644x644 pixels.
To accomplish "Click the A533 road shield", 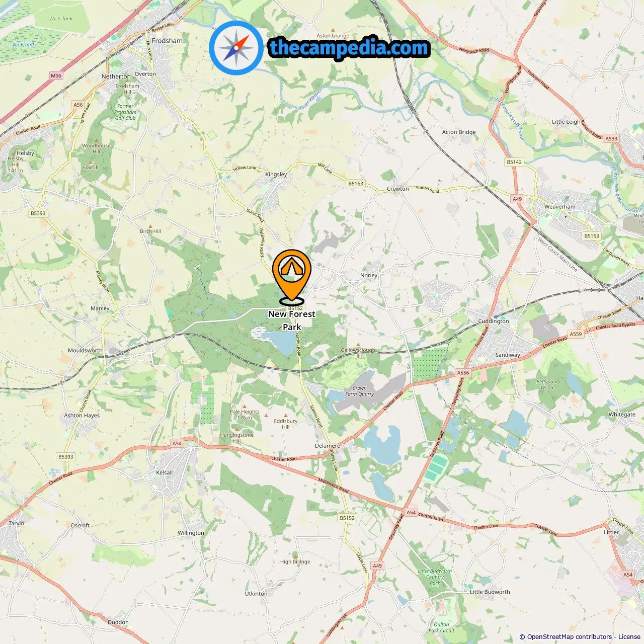I will pos(611,138).
